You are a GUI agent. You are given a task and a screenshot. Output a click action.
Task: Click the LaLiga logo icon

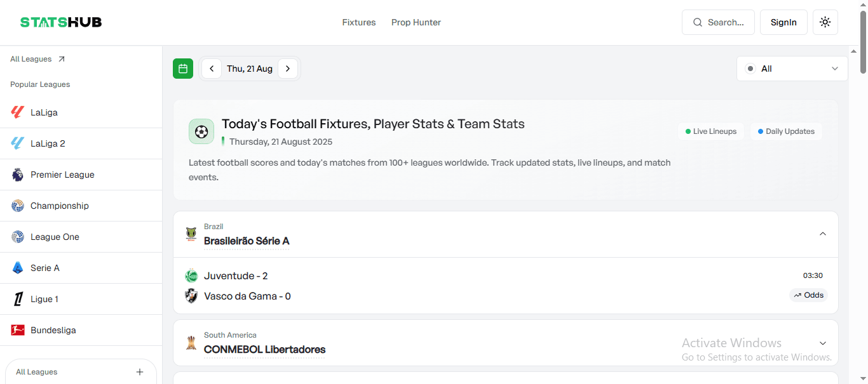[18, 112]
